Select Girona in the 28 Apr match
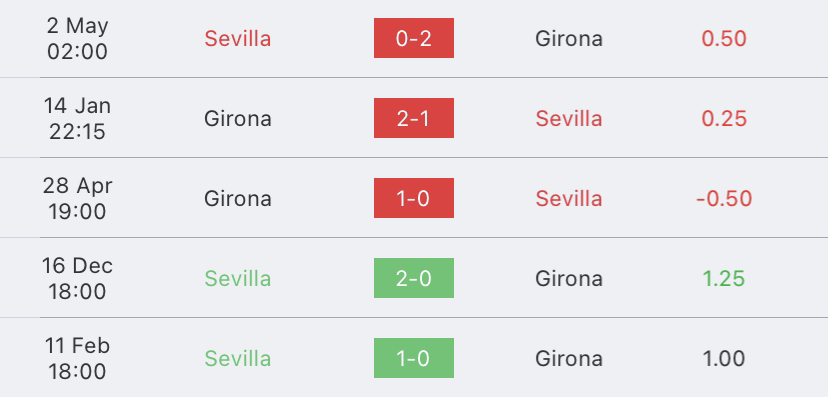The width and height of the screenshot is (828, 397). [238, 198]
